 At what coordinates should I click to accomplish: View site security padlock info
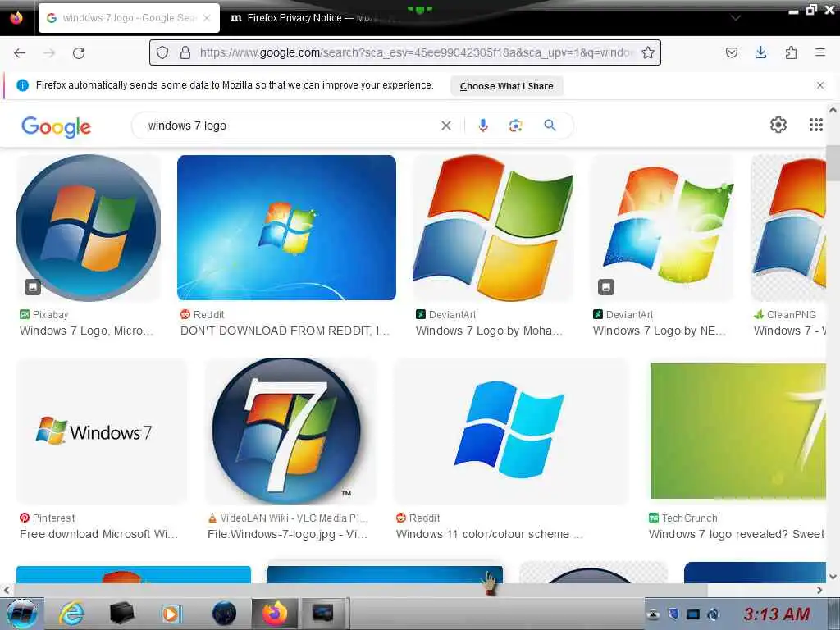coord(185,52)
